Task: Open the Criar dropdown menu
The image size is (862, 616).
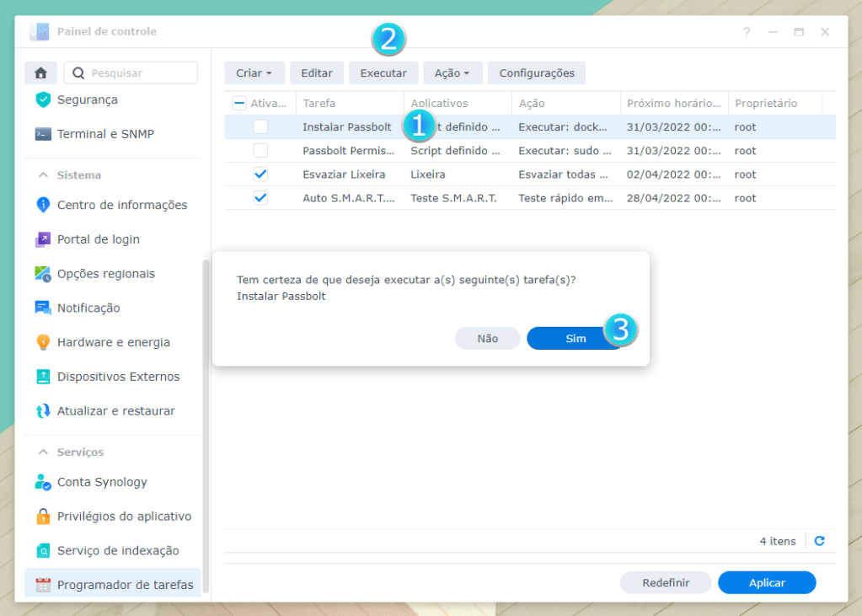Action: [x=254, y=73]
